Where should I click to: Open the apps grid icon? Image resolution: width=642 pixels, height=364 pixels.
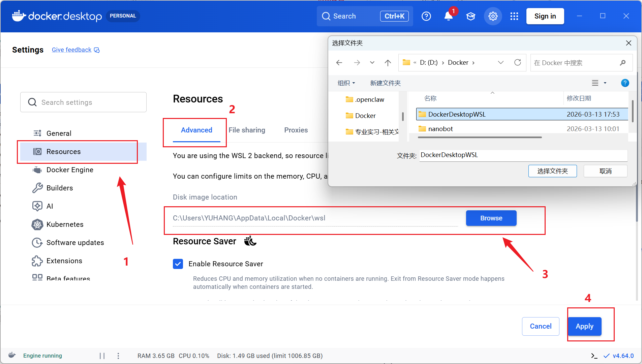point(514,16)
